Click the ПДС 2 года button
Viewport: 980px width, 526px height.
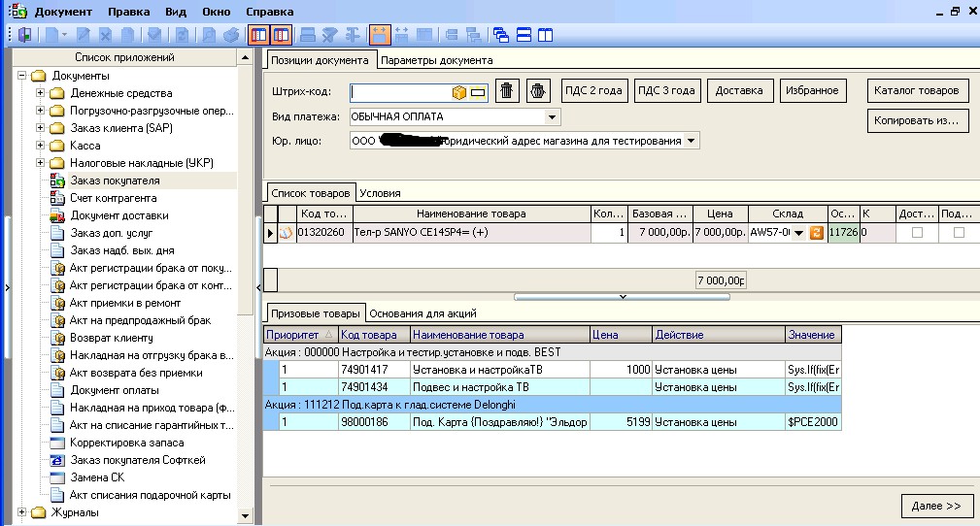point(593,90)
